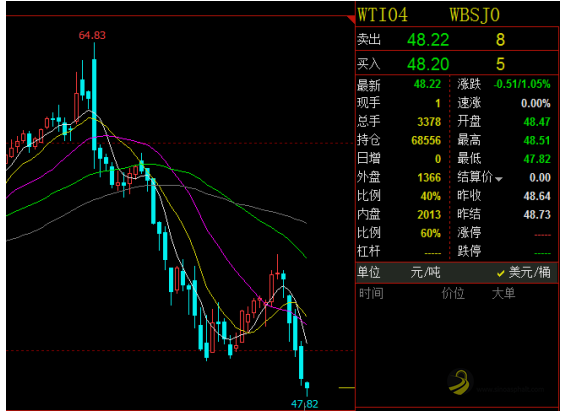Screen dimensions: 563x412
Task: Click the WTI04 contract code
Action: point(383,15)
